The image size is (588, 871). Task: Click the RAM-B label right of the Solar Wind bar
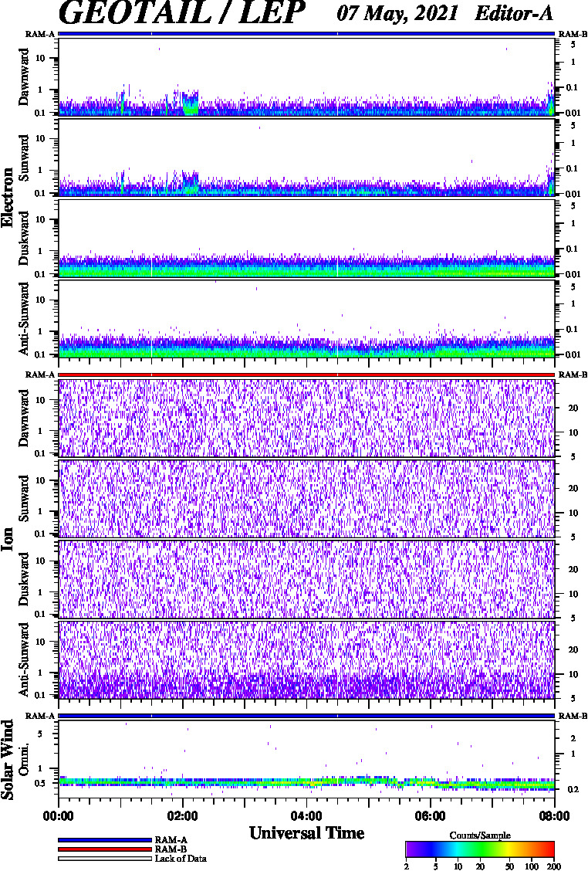(x=573, y=716)
